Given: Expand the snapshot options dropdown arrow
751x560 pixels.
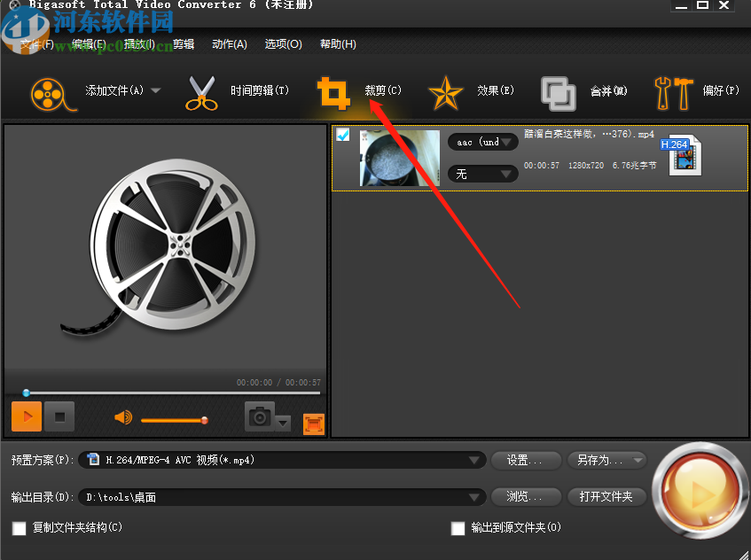Looking at the screenshot, I should (283, 423).
